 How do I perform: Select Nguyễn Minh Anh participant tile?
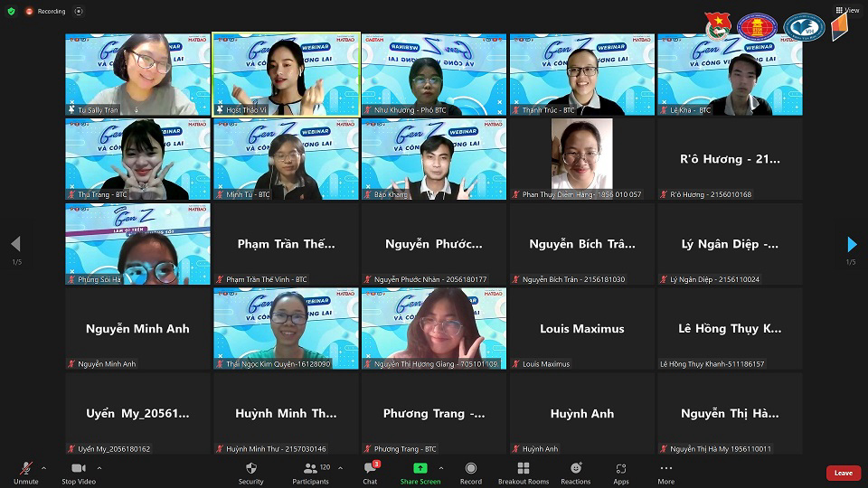click(x=137, y=329)
